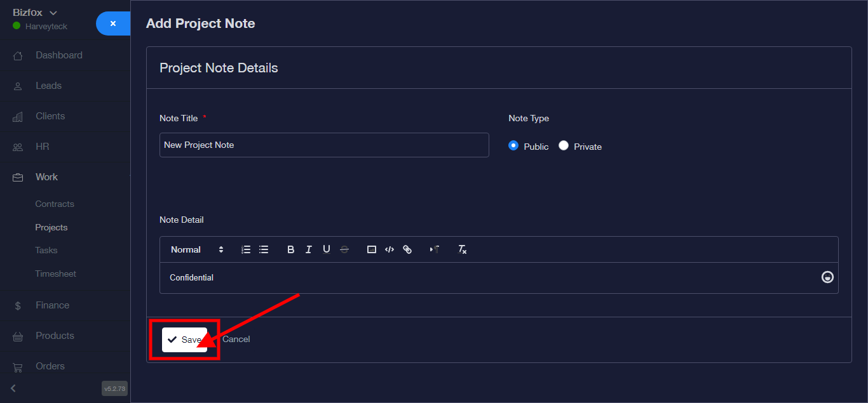868x403 pixels.
Task: Apply italic formatting in note editor
Action: [309, 249]
